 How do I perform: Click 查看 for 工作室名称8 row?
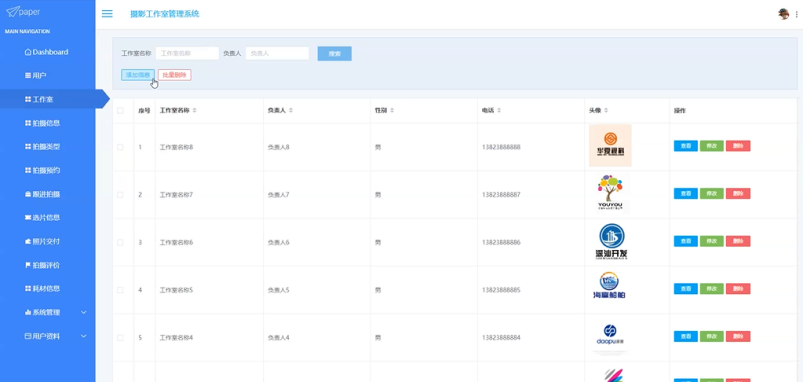pos(686,146)
